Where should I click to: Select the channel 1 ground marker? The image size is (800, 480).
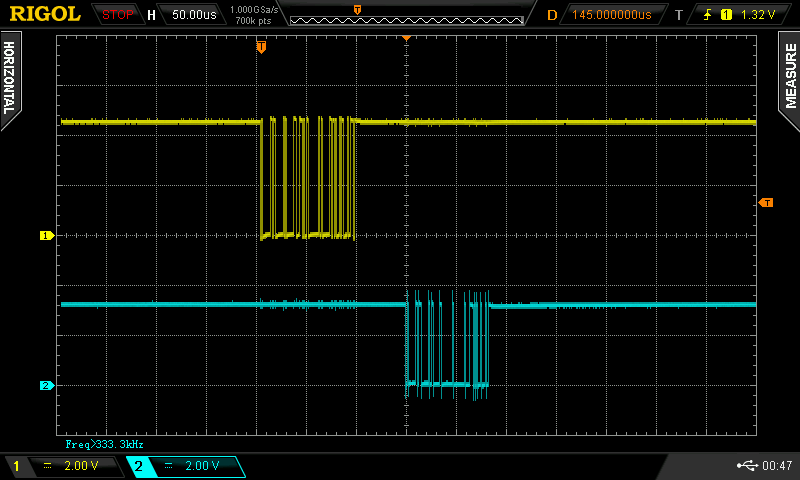[x=46, y=235]
